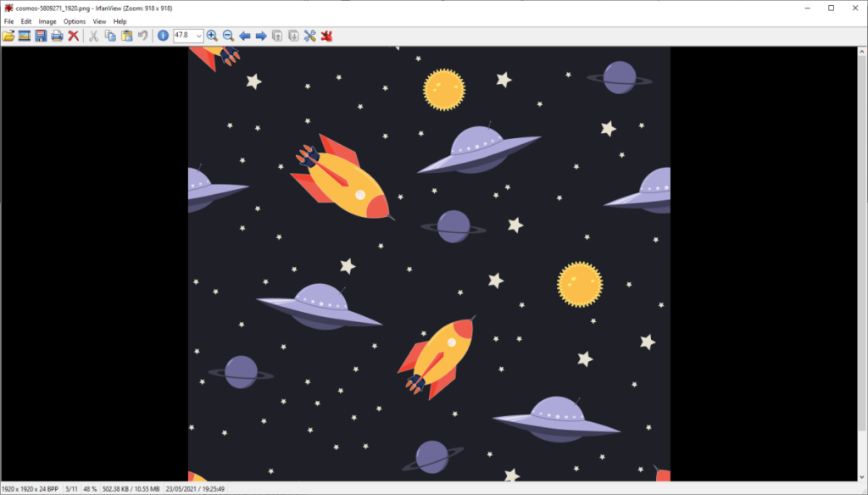Image resolution: width=868 pixels, height=495 pixels.
Task: Copy the image using the copy icon
Action: pyautogui.click(x=110, y=36)
